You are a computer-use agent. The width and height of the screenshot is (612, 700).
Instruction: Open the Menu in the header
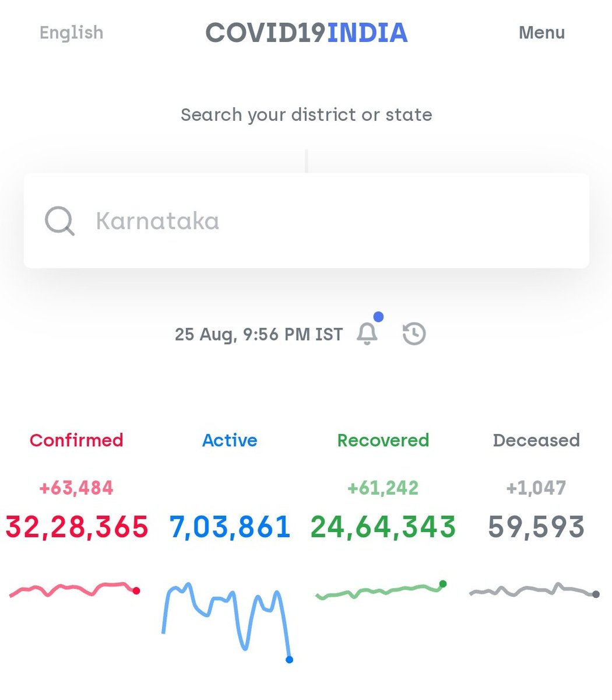tap(541, 33)
